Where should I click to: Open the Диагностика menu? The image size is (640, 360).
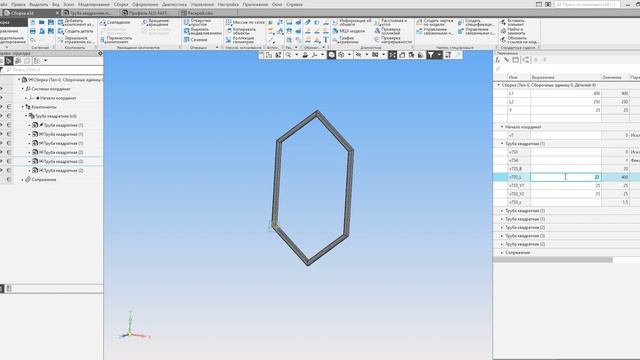click(x=174, y=4)
